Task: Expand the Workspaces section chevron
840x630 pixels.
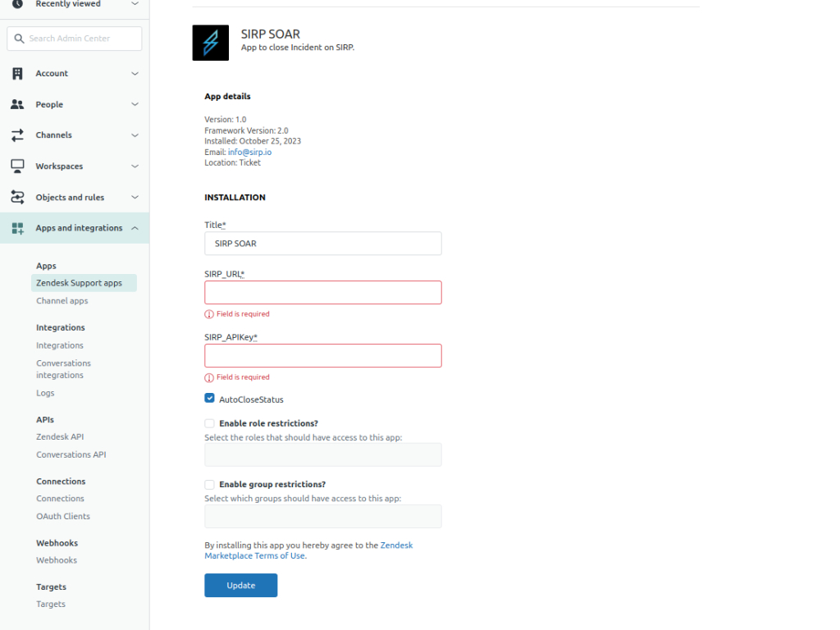Action: tap(135, 167)
